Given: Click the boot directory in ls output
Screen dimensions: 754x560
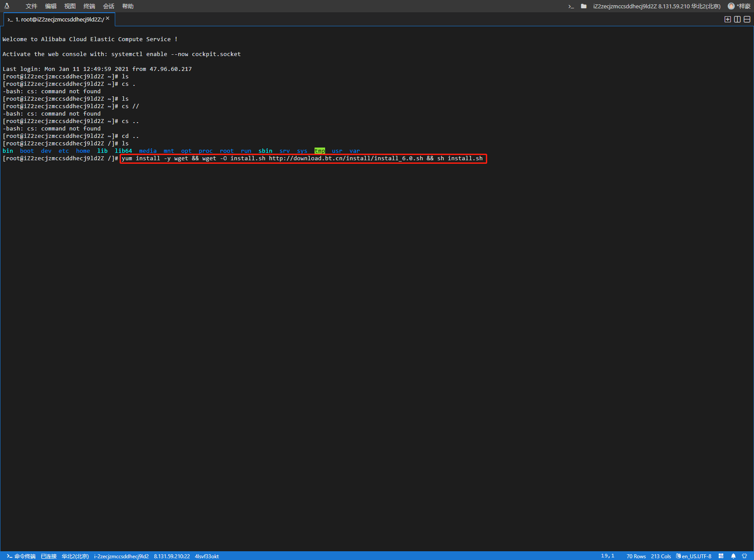Looking at the screenshot, I should (x=27, y=151).
